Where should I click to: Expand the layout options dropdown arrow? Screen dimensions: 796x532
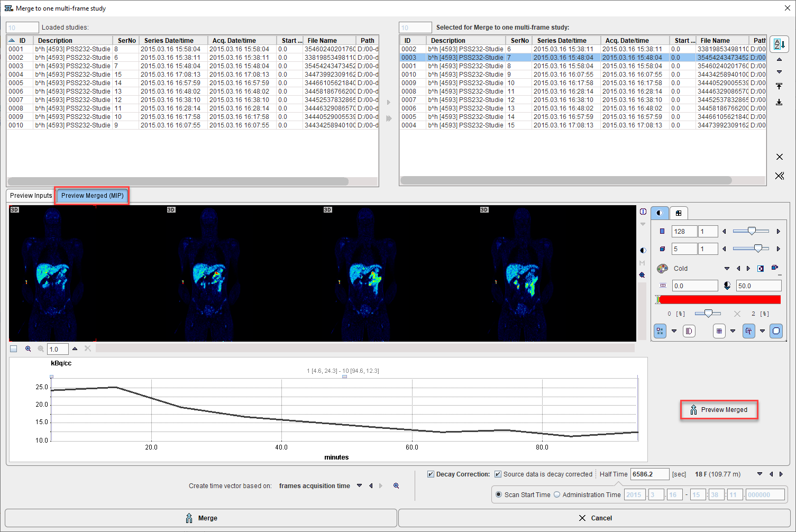(674, 331)
